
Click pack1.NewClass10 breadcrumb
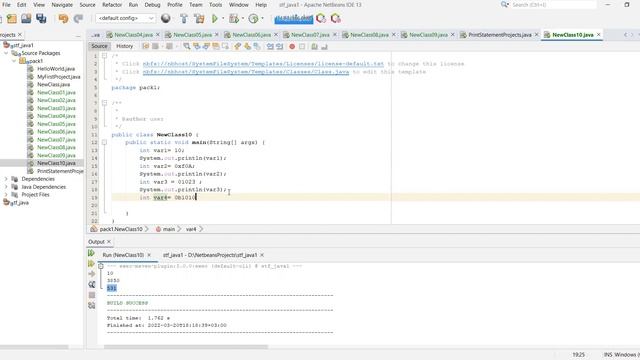121,229
